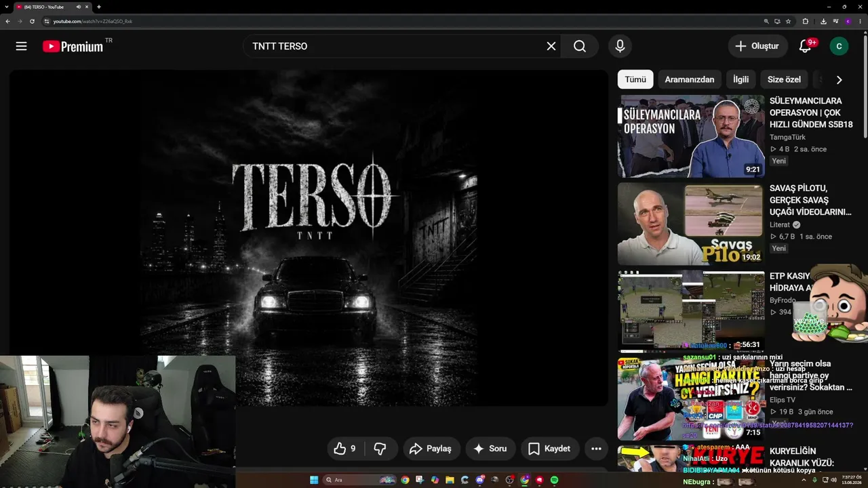Open KURYELİĞİN KARANLIK YÜZÜ video title
Screen dimensions: 868x488
(x=802, y=457)
